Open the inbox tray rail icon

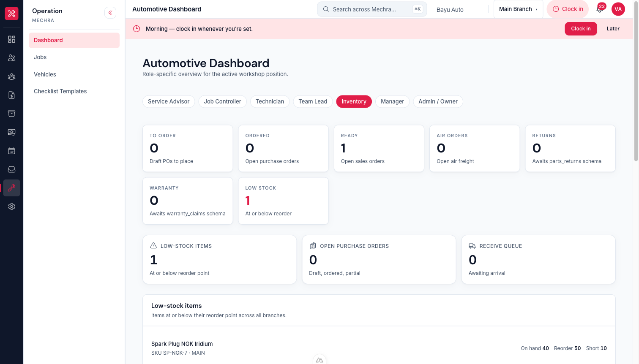click(11, 169)
